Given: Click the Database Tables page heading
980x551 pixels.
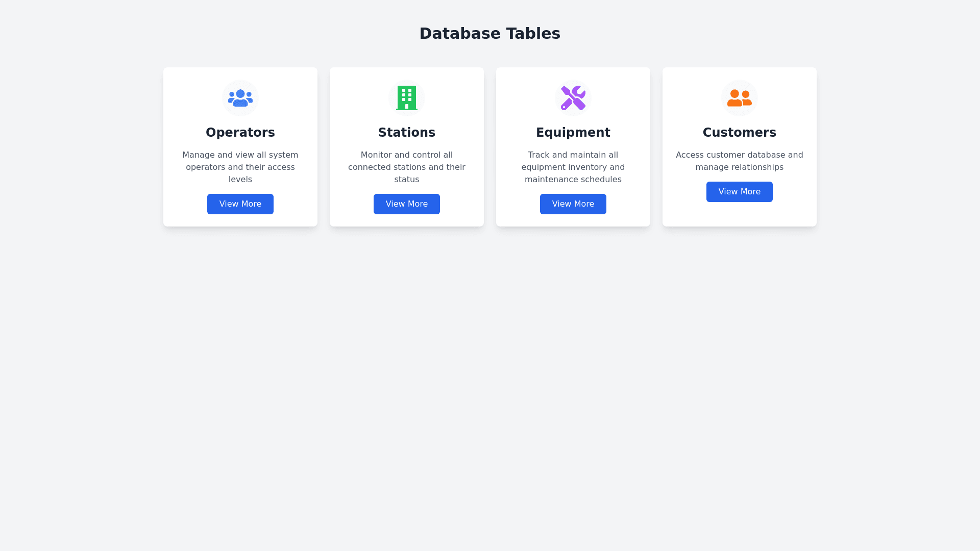Looking at the screenshot, I should click(x=490, y=34).
